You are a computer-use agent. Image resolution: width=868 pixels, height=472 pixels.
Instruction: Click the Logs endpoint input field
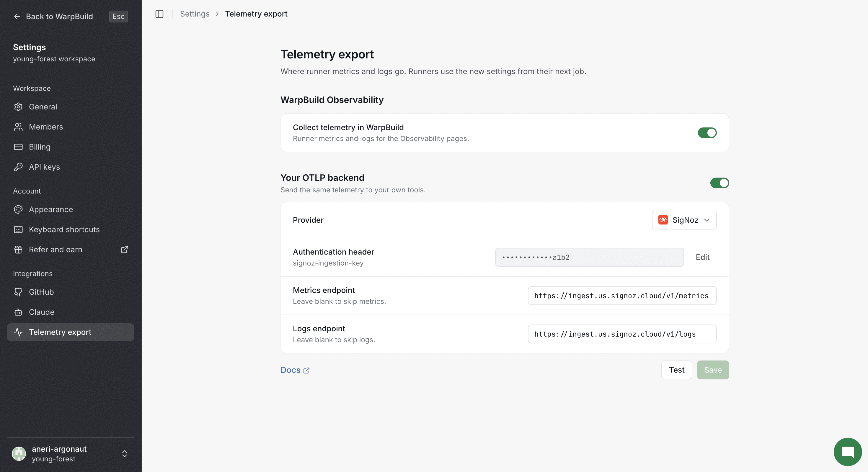pyautogui.click(x=622, y=334)
